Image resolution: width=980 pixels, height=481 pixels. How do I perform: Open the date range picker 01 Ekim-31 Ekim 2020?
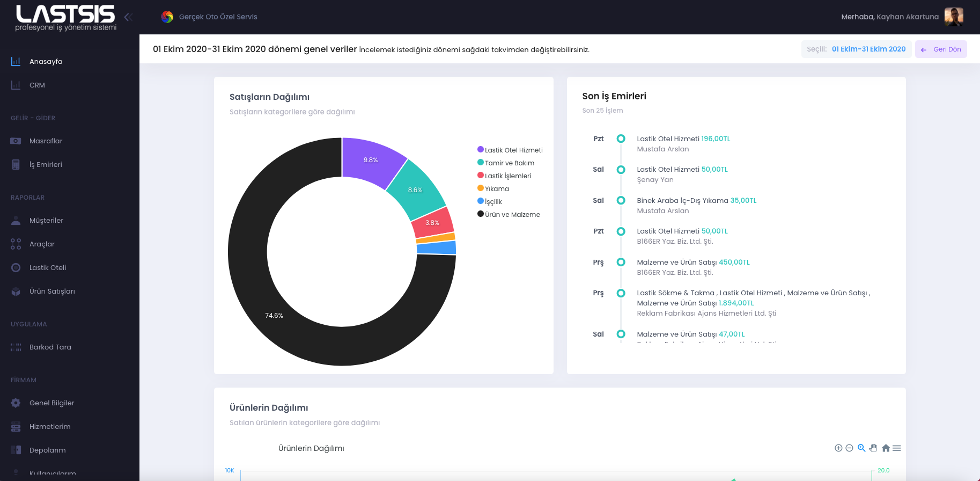click(x=856, y=49)
